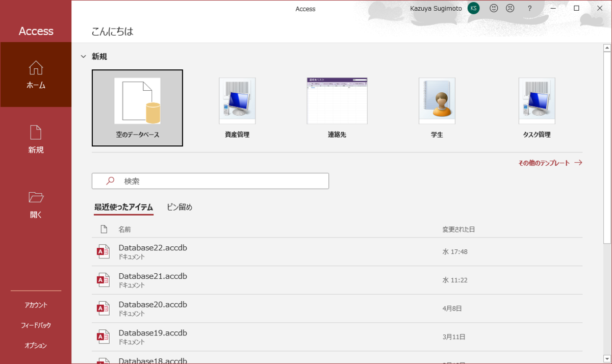Click the scroll up arrow of the scrollbar
The height and width of the screenshot is (364, 612).
pyautogui.click(x=607, y=48)
